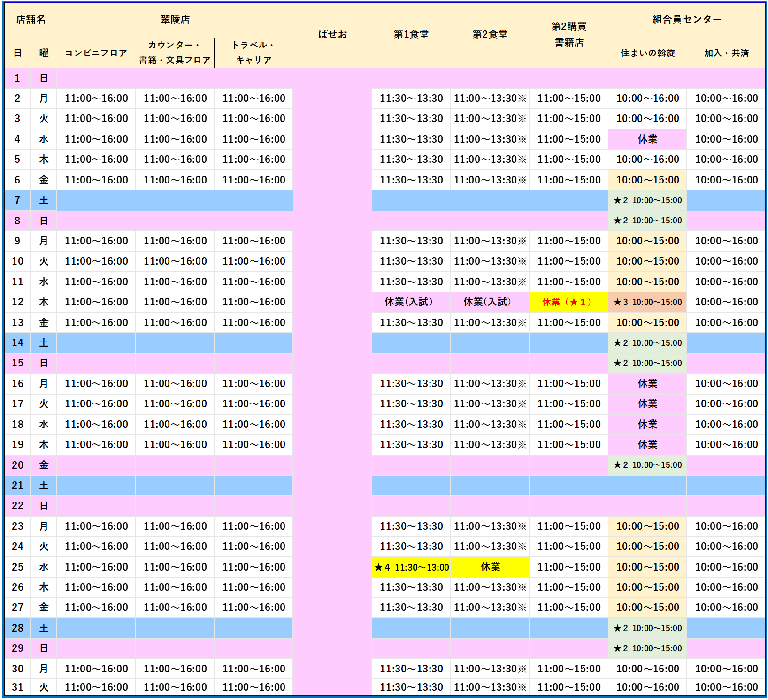
Task: Click the 加入・共済 sub-header
Action: point(726,53)
